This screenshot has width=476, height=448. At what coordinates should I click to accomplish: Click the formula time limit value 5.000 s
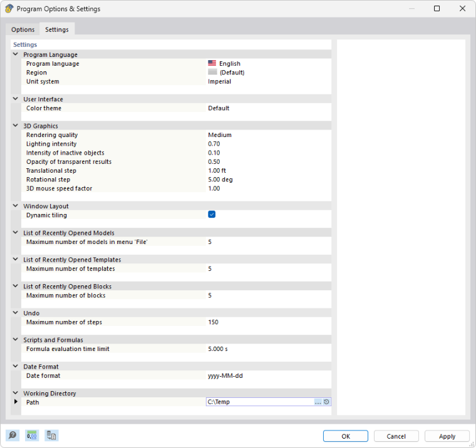click(x=218, y=349)
